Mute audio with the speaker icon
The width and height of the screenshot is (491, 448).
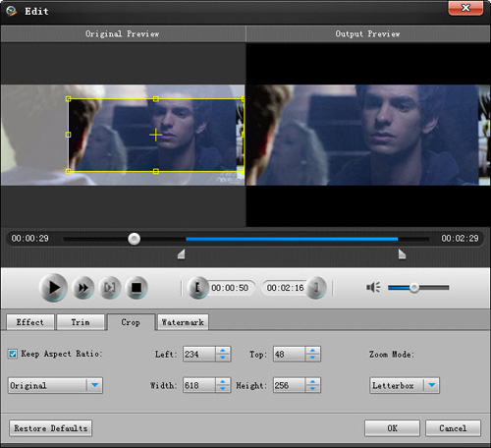pos(373,288)
